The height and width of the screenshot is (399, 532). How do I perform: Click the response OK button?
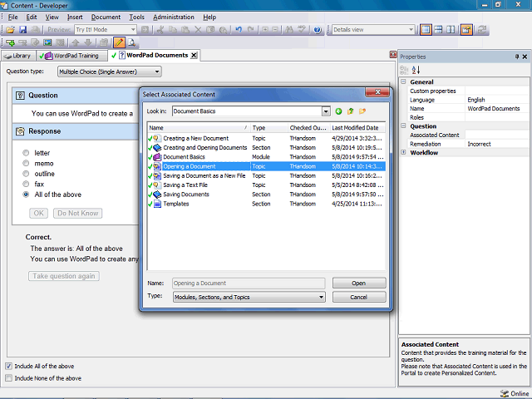39,213
